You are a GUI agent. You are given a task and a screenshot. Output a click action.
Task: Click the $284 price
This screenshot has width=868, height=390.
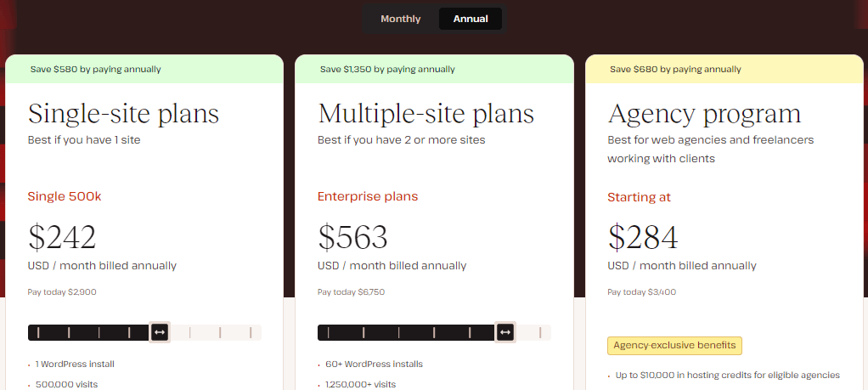click(x=643, y=236)
